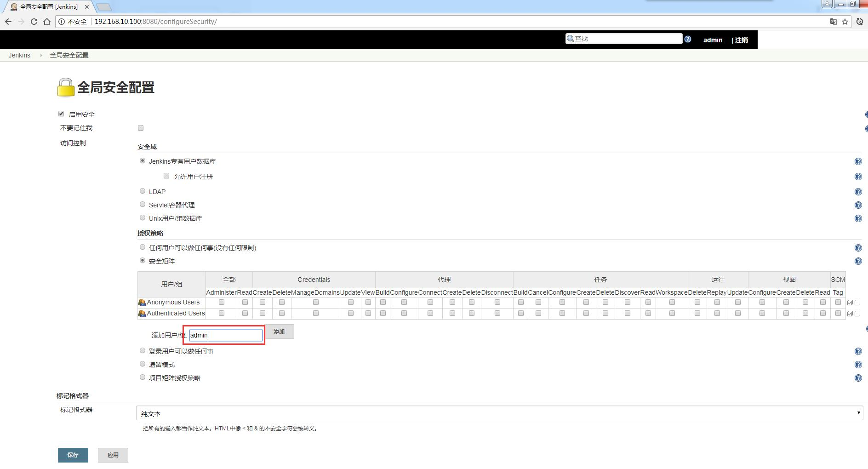Image resolution: width=868 pixels, height=469 pixels.
Task: Open help icon for Unix用户/组数据库
Action: pyautogui.click(x=858, y=218)
